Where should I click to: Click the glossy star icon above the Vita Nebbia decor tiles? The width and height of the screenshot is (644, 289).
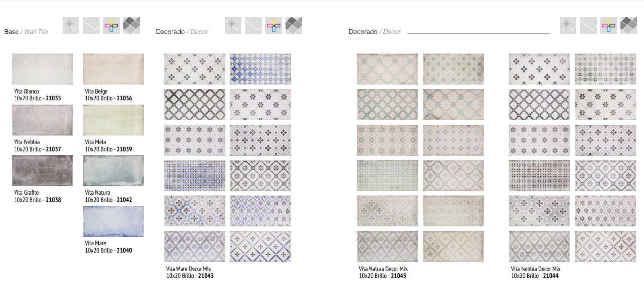pos(568,26)
